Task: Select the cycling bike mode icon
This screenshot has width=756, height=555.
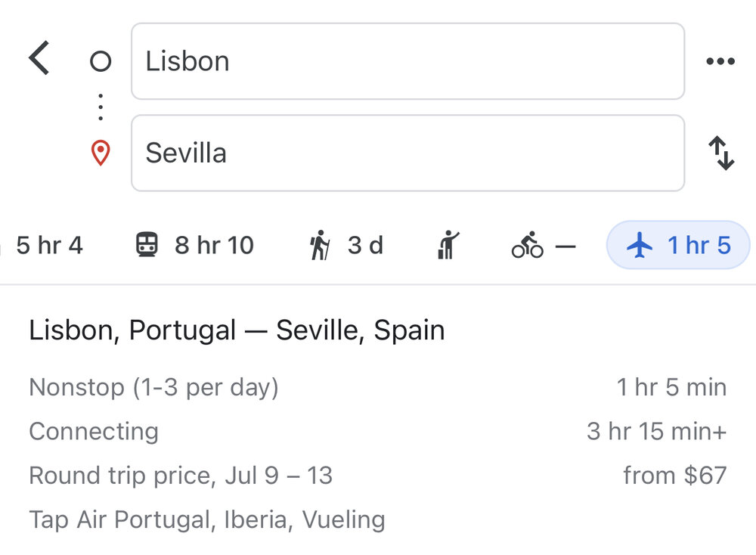Action: click(x=543, y=245)
